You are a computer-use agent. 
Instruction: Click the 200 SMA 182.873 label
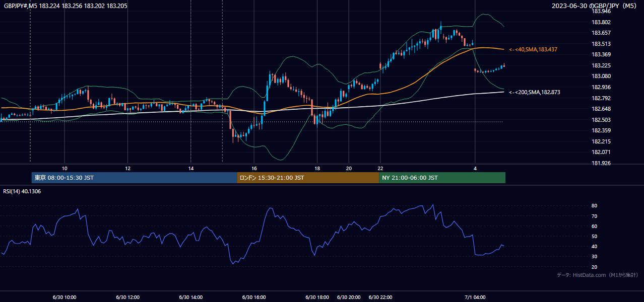[534, 92]
